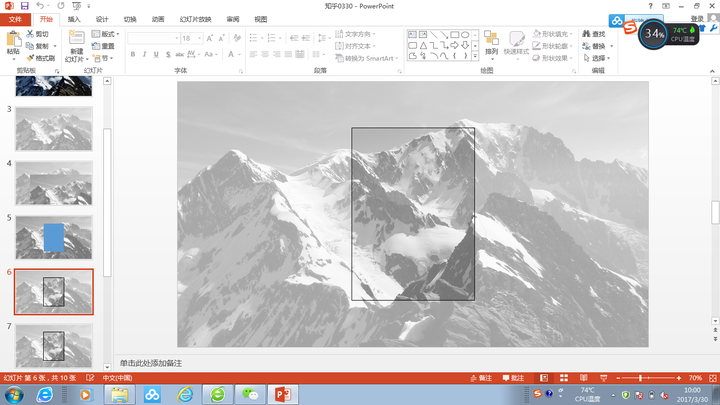Switch to the Transitions (切换) tab
This screenshot has width=720, height=405.
tap(130, 19)
